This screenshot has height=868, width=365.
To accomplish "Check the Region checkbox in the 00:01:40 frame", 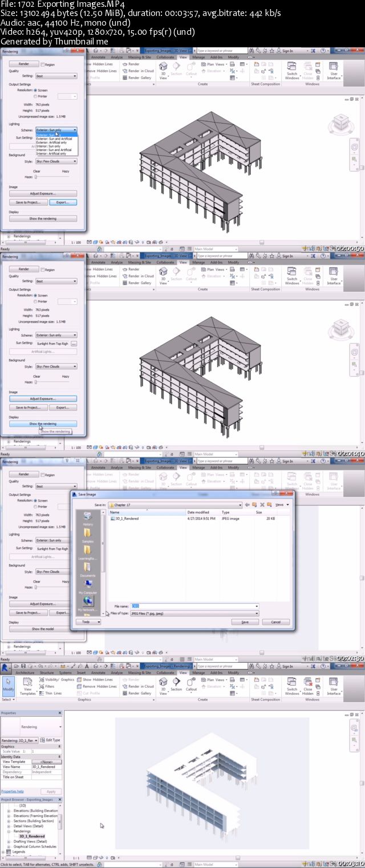I will coord(43,270).
